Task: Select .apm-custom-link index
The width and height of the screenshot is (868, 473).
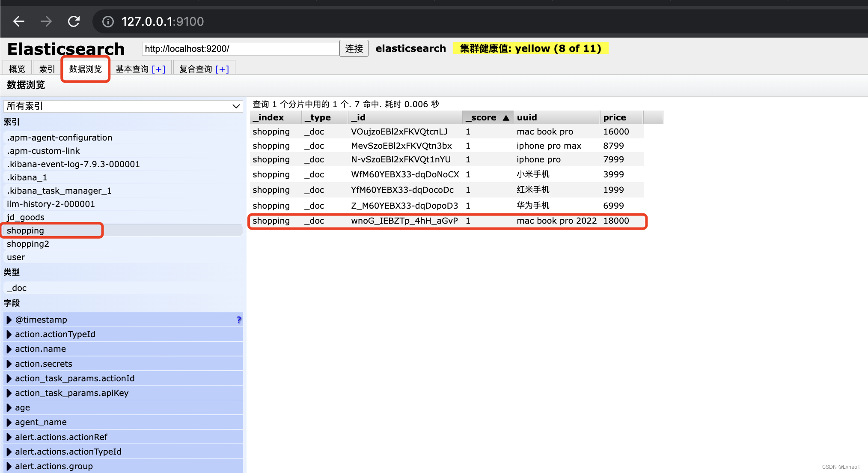Action: [x=123, y=151]
